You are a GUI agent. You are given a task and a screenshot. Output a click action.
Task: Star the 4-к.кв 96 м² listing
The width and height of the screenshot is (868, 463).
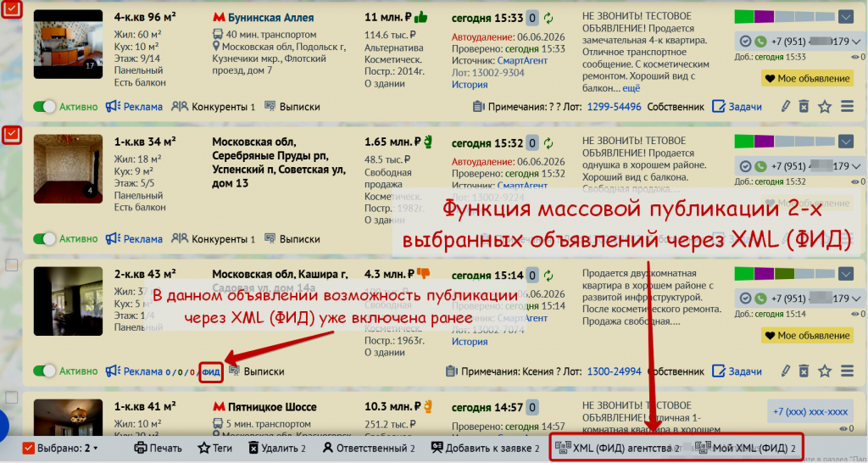(x=825, y=106)
